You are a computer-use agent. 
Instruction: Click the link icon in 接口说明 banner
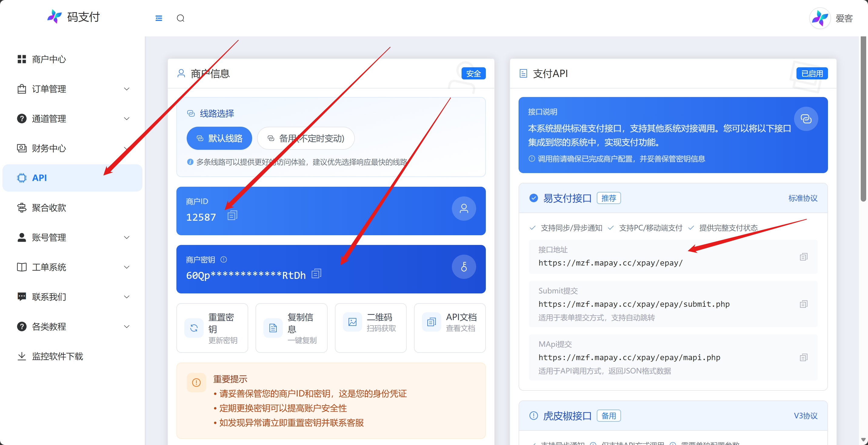[x=806, y=119]
